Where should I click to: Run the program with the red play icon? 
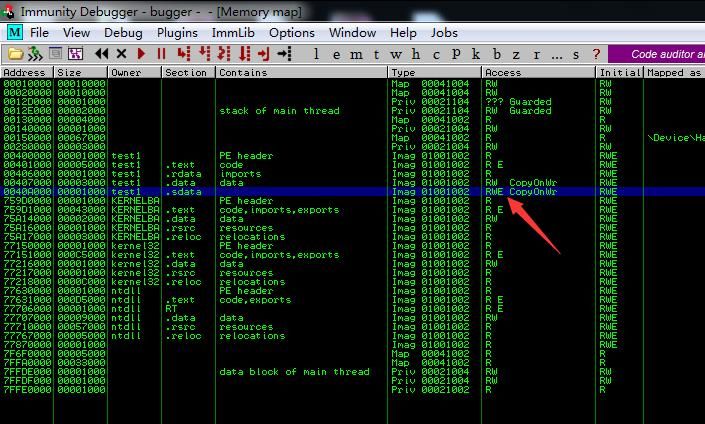point(141,54)
